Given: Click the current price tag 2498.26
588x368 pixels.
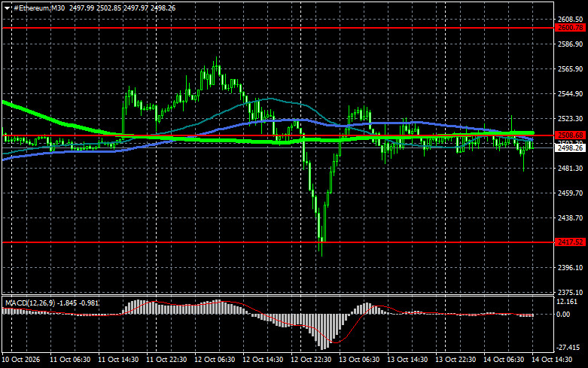Looking at the screenshot, I should tap(570, 148).
